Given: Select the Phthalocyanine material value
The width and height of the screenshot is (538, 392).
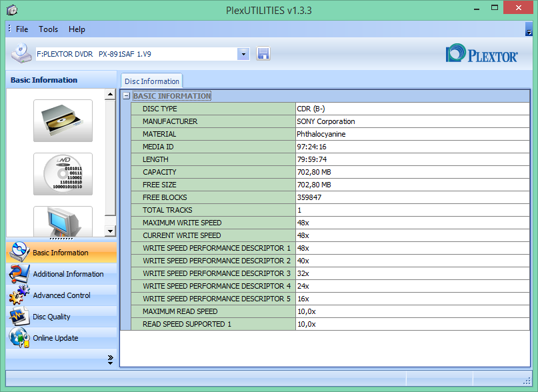Looking at the screenshot, I should (321, 134).
